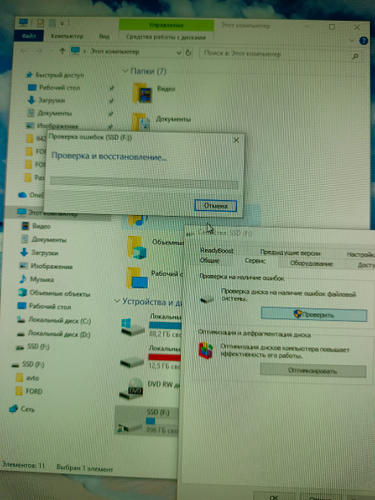
Task: Click the Отмена button in error check
Action: [x=216, y=206]
